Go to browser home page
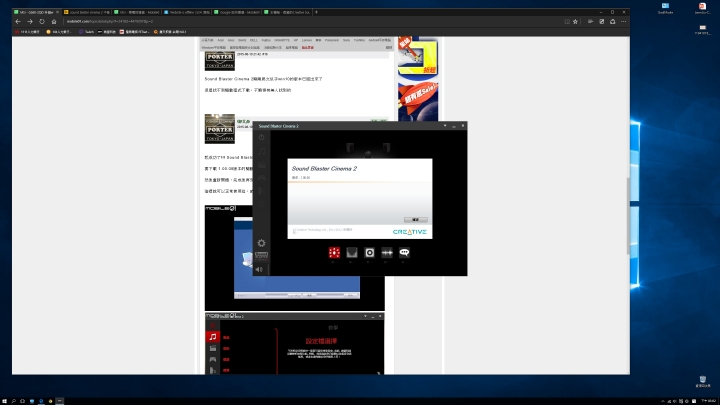The height and width of the screenshot is (405, 720). pos(54,22)
